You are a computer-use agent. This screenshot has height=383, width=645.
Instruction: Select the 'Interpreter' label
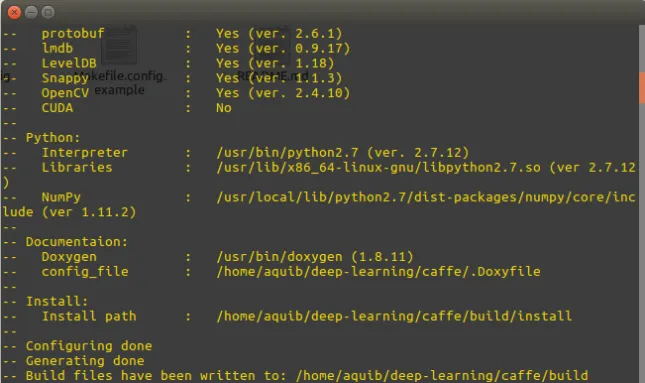click(x=85, y=153)
